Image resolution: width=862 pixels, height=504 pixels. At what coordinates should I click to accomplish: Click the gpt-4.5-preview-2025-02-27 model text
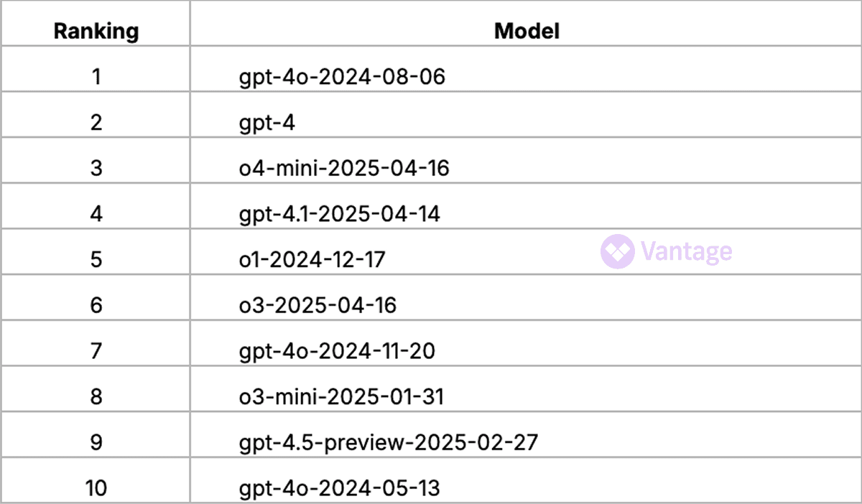389,443
